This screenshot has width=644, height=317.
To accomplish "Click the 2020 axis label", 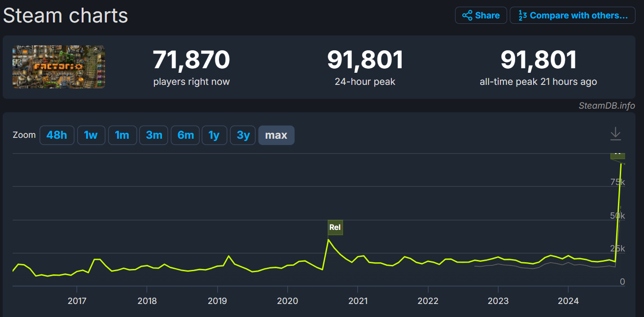I will 288,301.
